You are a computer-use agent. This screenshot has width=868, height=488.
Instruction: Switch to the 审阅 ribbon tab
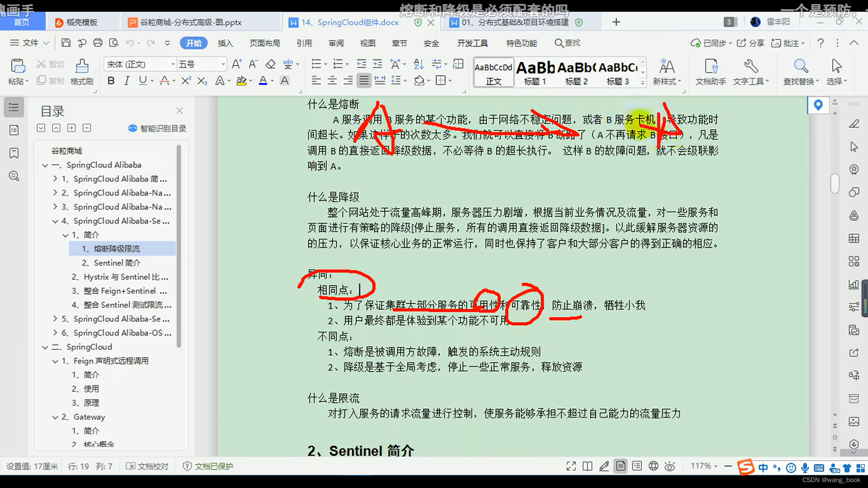[336, 43]
